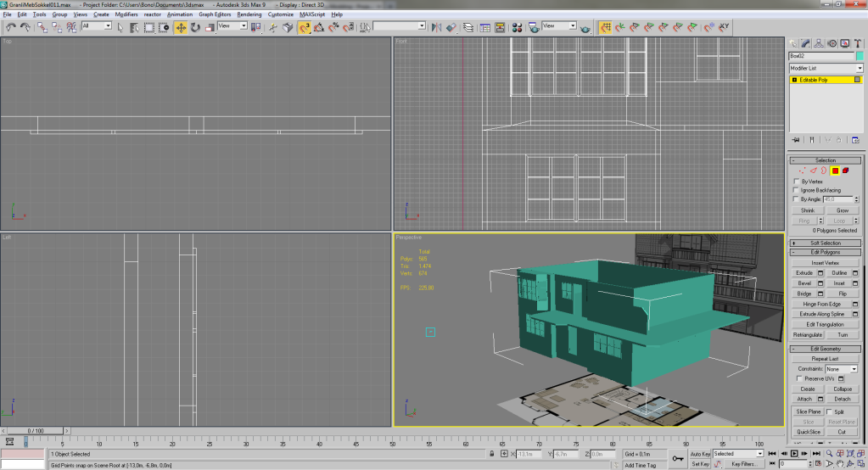Enable the By Vertex checkbox

click(x=796, y=182)
